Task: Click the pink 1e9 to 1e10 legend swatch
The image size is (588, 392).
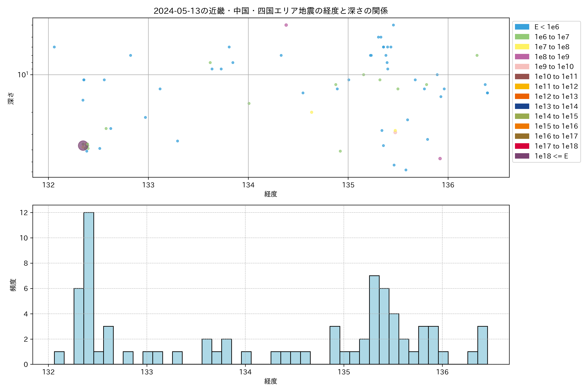Action: pos(522,67)
